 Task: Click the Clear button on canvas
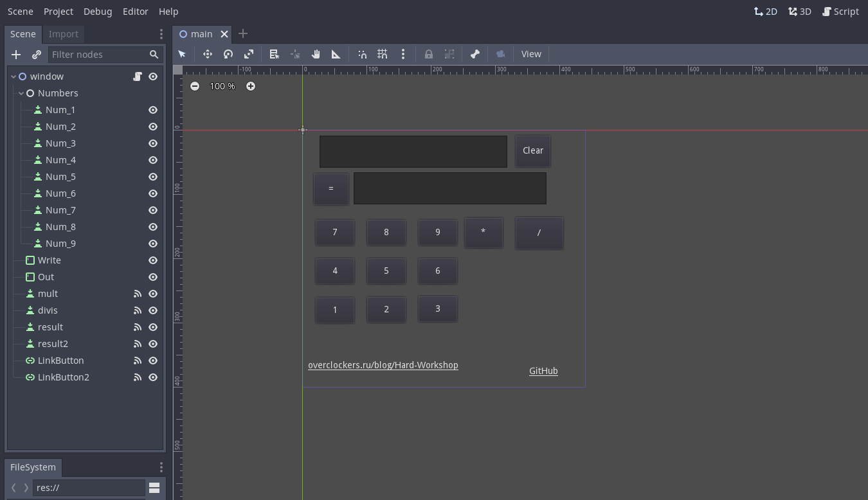tap(533, 150)
